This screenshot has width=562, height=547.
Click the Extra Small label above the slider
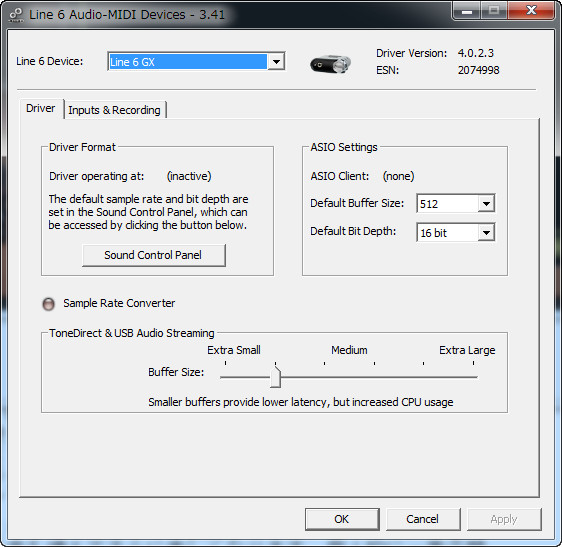pos(234,350)
